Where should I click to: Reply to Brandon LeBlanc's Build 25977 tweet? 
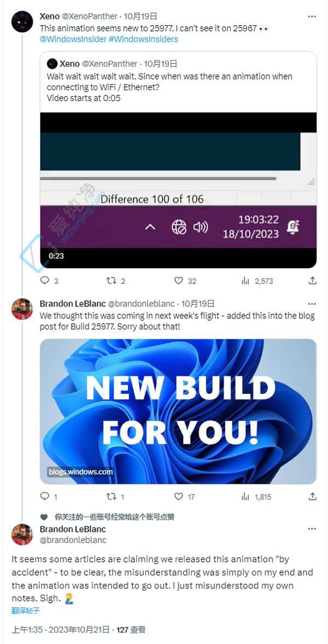[45, 497]
